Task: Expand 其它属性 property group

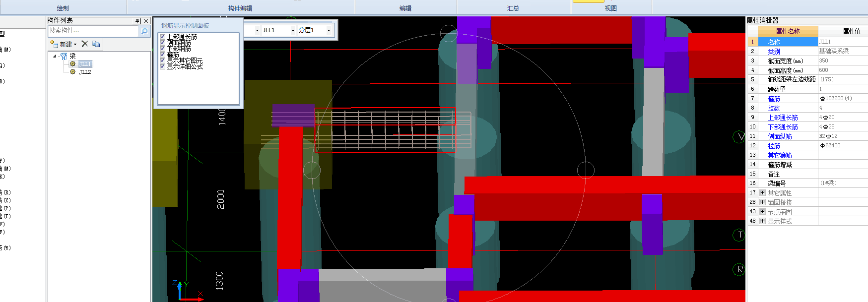Action: pos(762,192)
